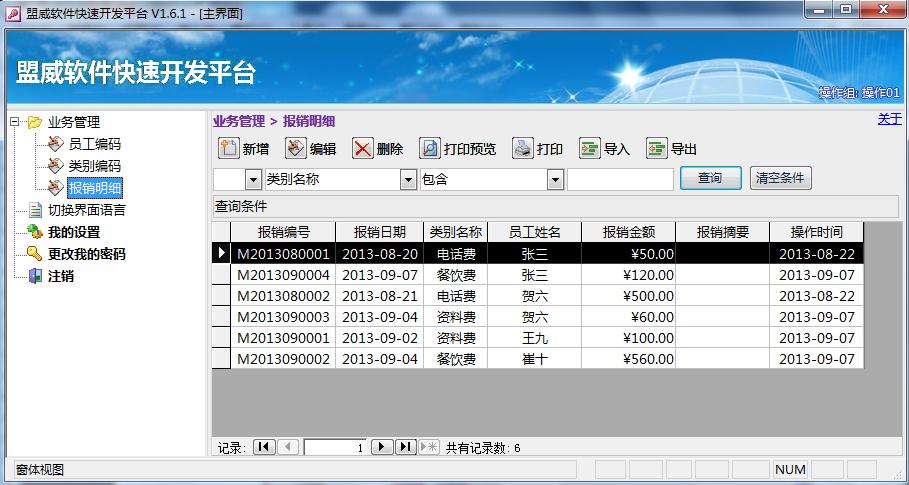This screenshot has height=485, width=909.
Task: Click the 清空条件 button
Action: 780,178
